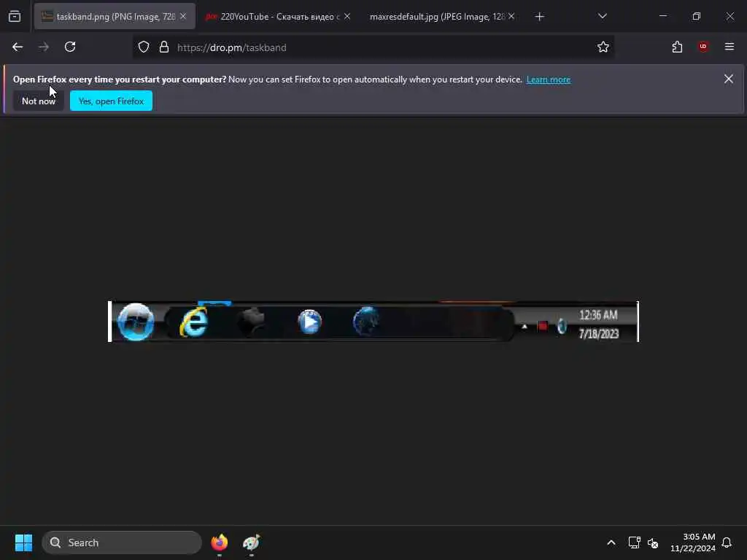
Task: Open the Windows Start button
Action: coord(23,542)
